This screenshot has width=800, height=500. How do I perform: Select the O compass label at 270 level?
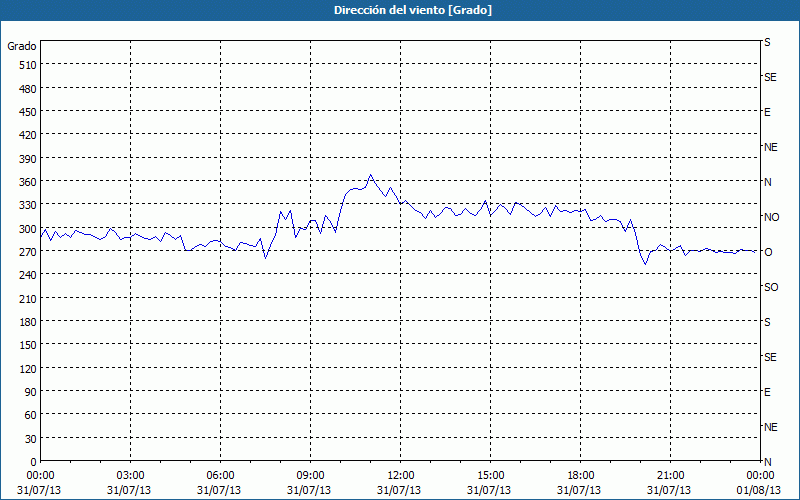tap(768, 252)
